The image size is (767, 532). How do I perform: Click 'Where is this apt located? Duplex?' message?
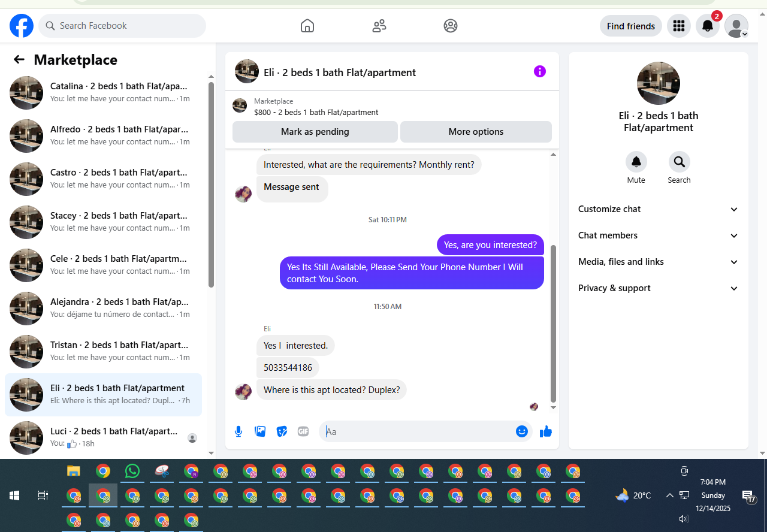click(x=331, y=390)
